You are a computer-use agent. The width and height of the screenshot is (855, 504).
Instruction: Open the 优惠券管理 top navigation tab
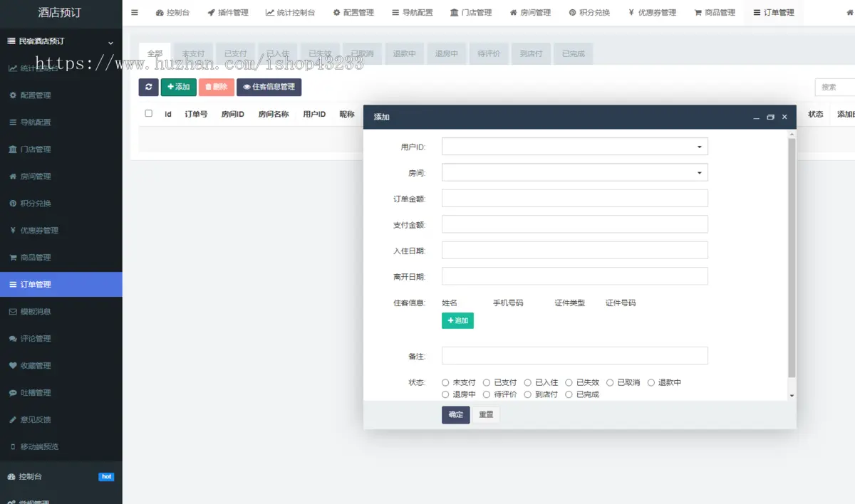coord(652,12)
